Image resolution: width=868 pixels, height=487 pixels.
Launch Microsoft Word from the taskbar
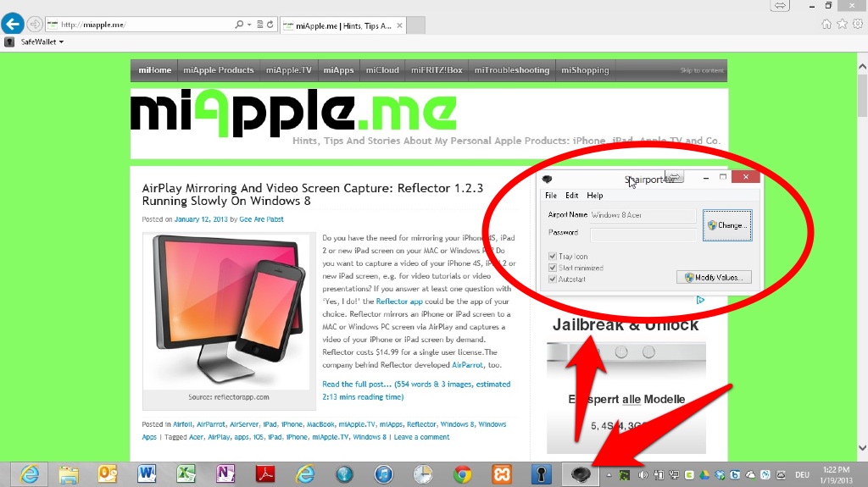147,474
